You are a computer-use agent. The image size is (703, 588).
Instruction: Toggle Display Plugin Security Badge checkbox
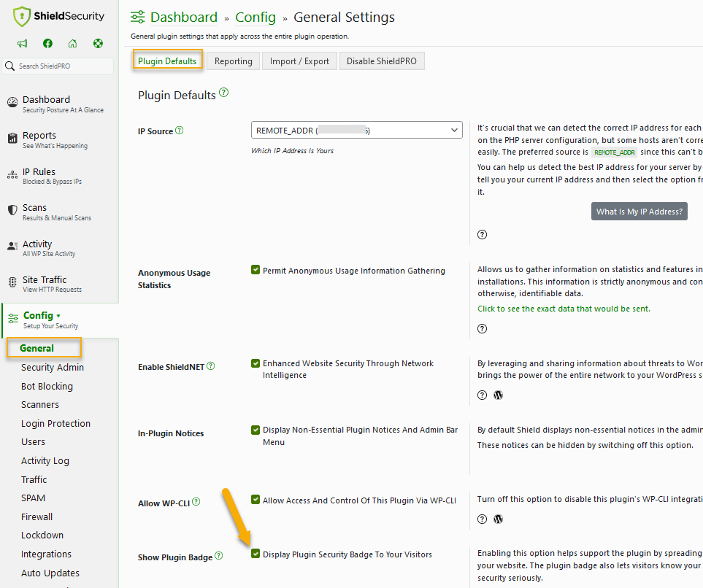pos(256,554)
